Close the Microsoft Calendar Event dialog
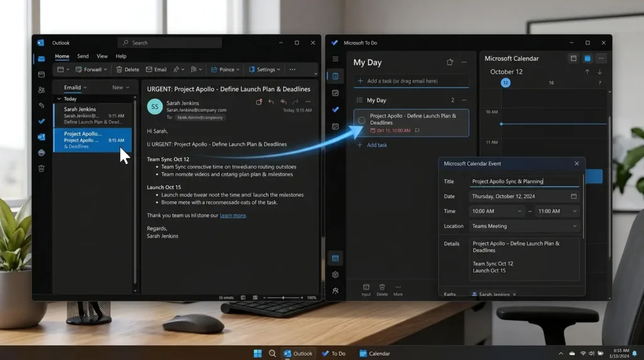The image size is (644, 360). (577, 164)
